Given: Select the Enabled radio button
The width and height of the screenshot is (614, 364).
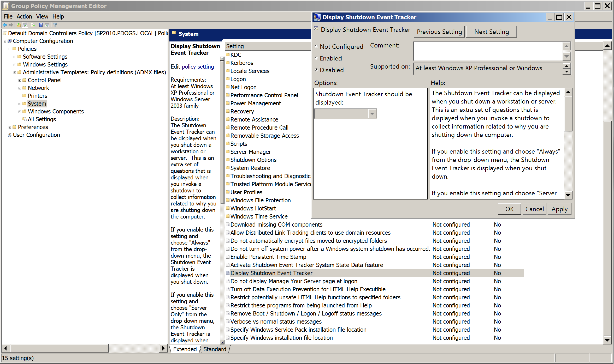Looking at the screenshot, I should pos(316,58).
